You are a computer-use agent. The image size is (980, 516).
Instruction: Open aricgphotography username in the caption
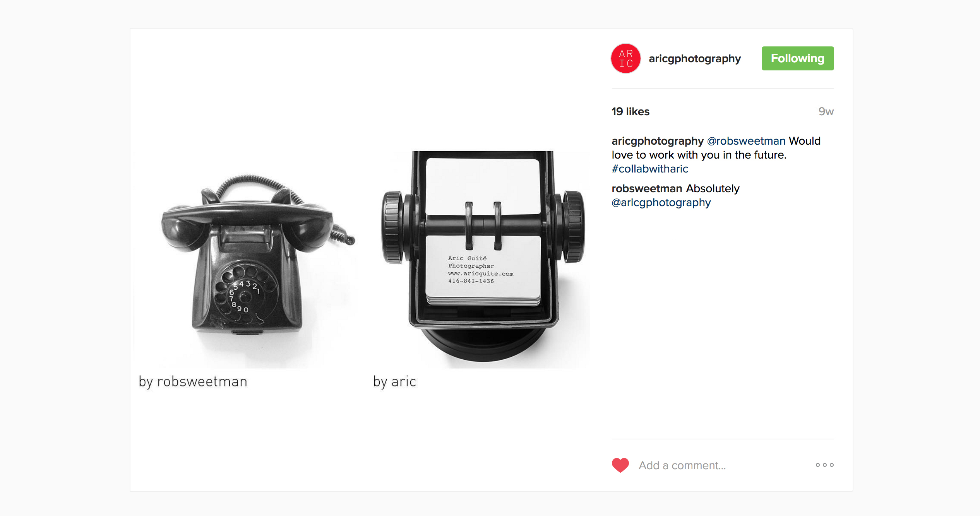[658, 141]
